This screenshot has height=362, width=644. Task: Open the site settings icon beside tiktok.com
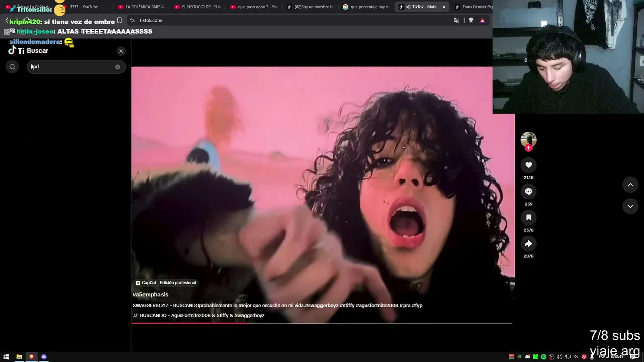click(132, 20)
